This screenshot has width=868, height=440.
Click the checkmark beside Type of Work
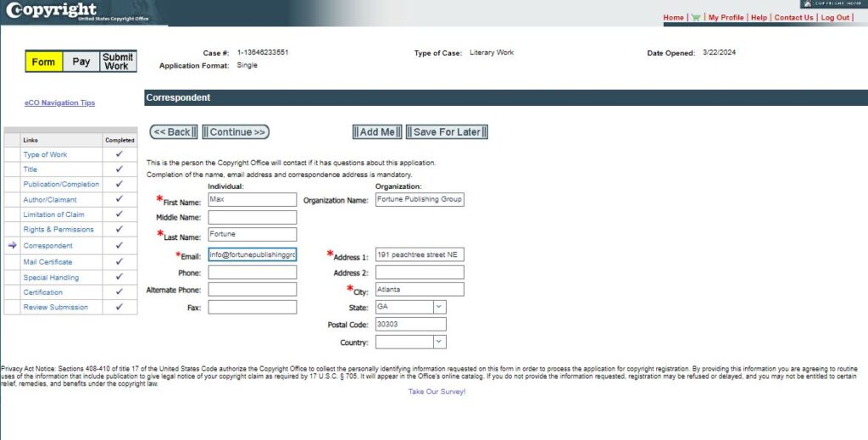119,153
